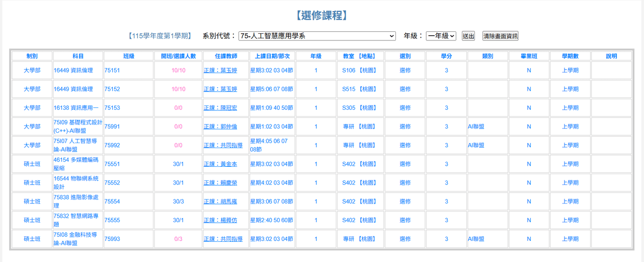Click the 【選修課程】 page title
Screen dimensions: 644x262
coord(322,16)
